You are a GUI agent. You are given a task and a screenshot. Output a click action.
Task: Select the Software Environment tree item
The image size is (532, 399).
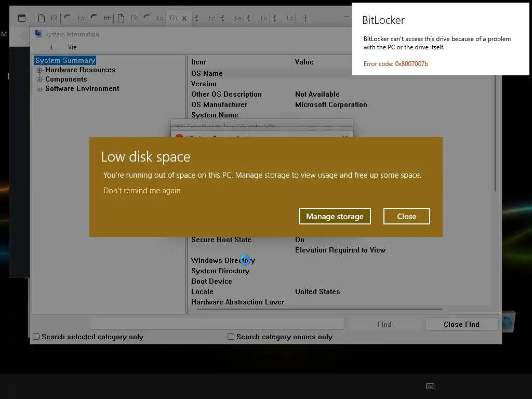pyautogui.click(x=82, y=88)
